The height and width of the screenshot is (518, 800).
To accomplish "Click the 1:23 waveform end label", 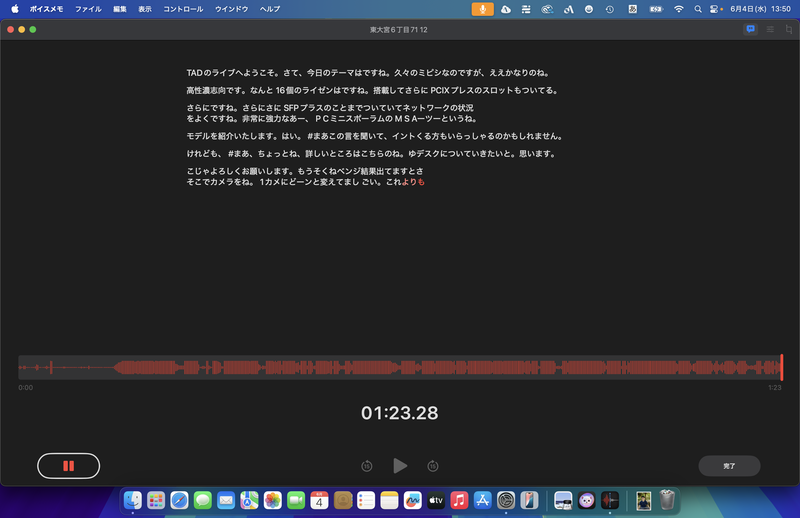I will pyautogui.click(x=774, y=387).
